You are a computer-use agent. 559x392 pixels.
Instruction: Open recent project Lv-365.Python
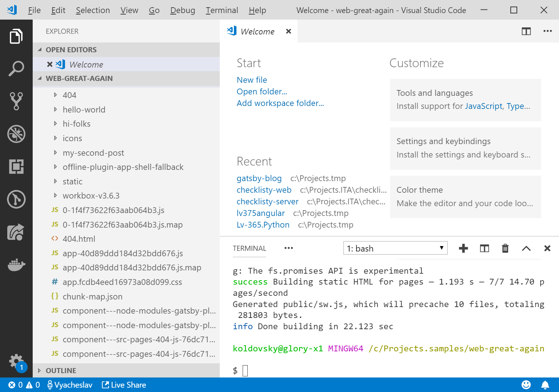263,225
